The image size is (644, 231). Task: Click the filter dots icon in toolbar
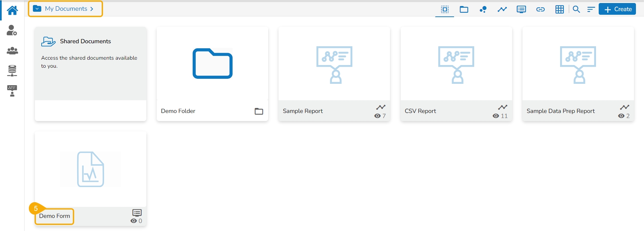483,9
